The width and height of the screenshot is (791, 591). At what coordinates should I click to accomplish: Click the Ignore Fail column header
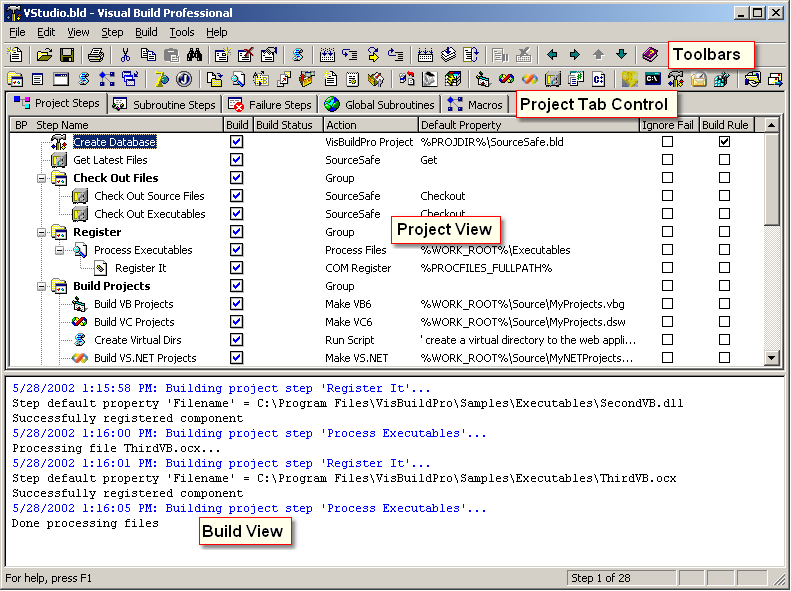pos(668,125)
